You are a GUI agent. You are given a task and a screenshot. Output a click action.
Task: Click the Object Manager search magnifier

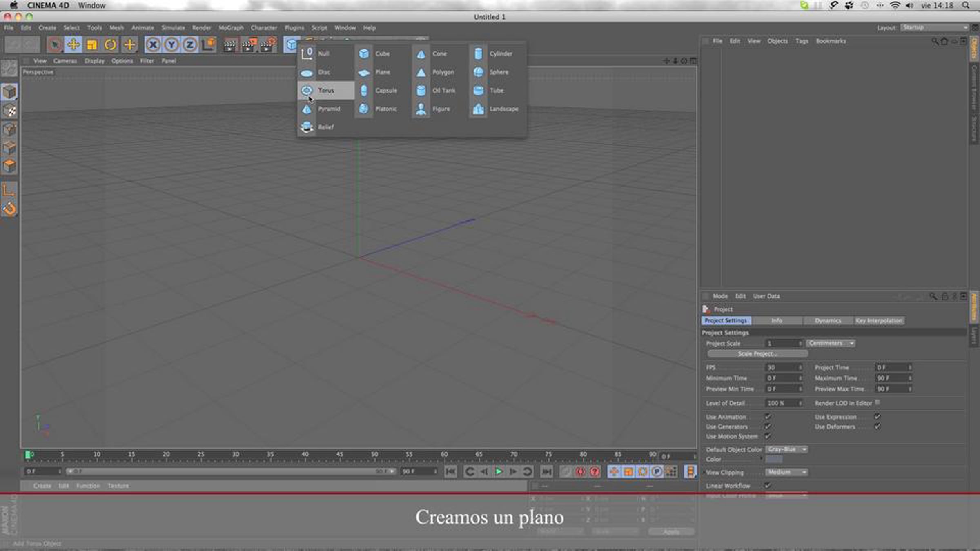(934, 41)
